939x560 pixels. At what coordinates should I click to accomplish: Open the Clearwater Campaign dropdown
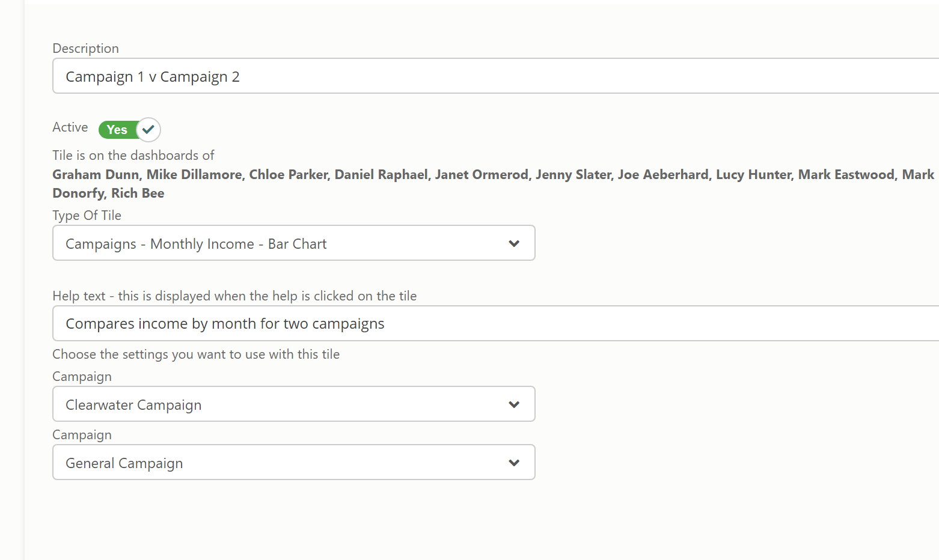tap(293, 404)
